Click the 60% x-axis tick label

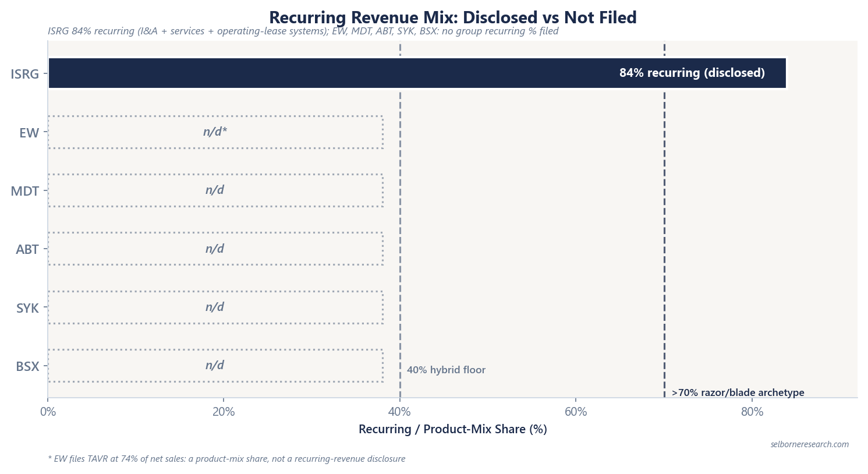click(576, 412)
